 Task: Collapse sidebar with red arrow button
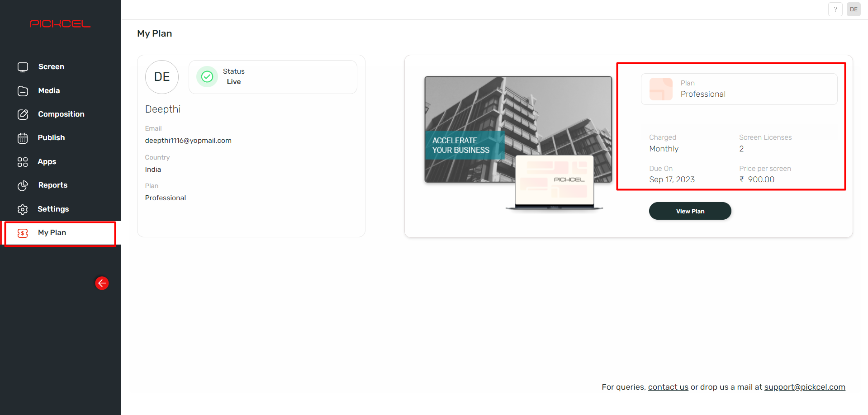[102, 283]
